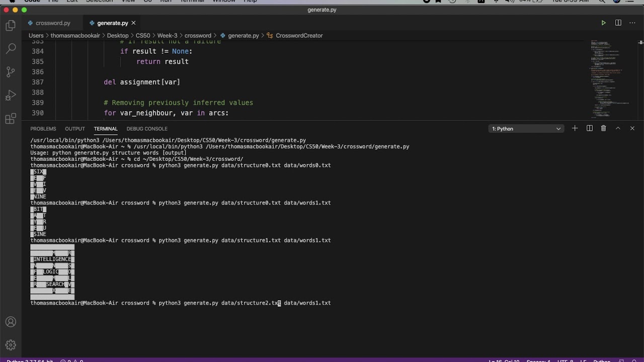Viewport: 644px width, 362px height.
Task: Click the 'cd ~/Desktop/CS50/Week-3/crossword/' terminal command
Action: (x=188, y=159)
